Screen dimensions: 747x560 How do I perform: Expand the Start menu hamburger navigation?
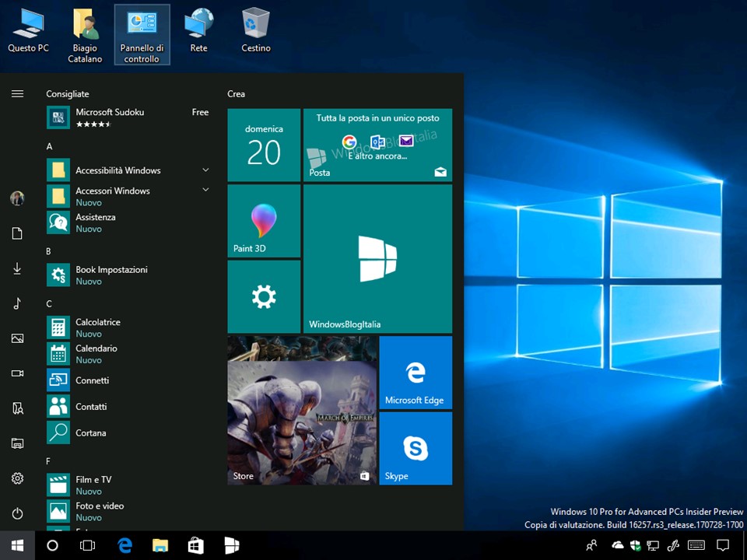[17, 94]
